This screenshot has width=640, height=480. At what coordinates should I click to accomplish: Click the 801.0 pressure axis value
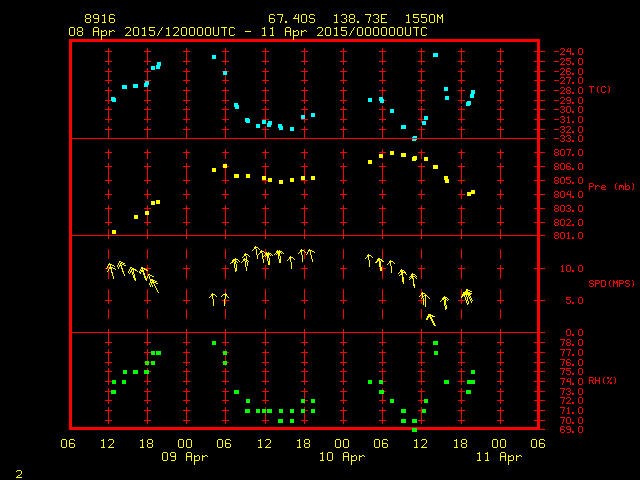(568, 236)
